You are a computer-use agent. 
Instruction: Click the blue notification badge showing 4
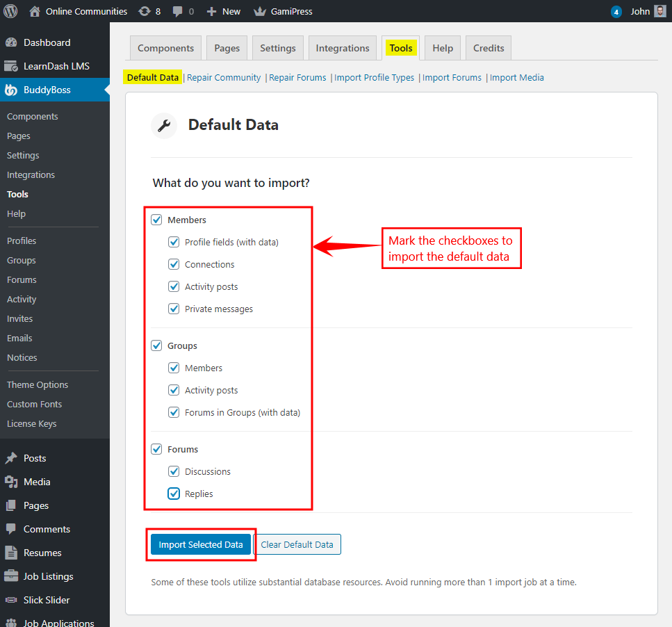point(616,12)
